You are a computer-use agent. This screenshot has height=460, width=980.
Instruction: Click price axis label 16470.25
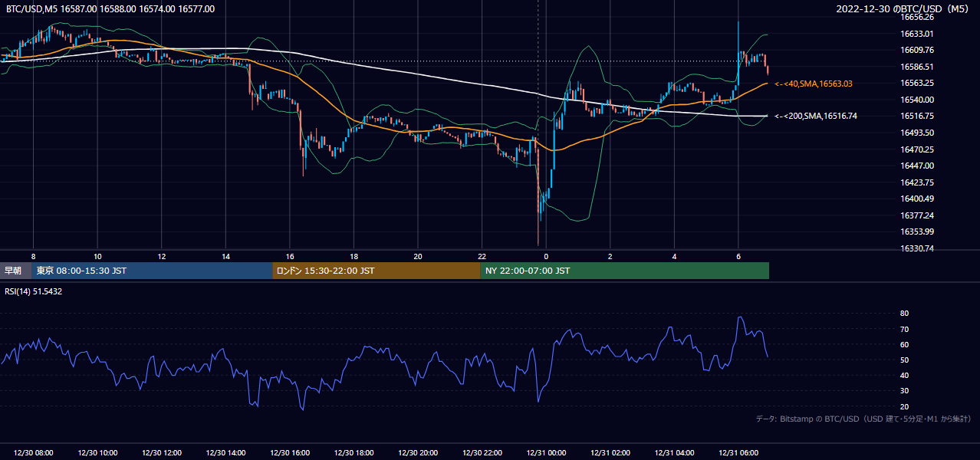pyautogui.click(x=916, y=149)
